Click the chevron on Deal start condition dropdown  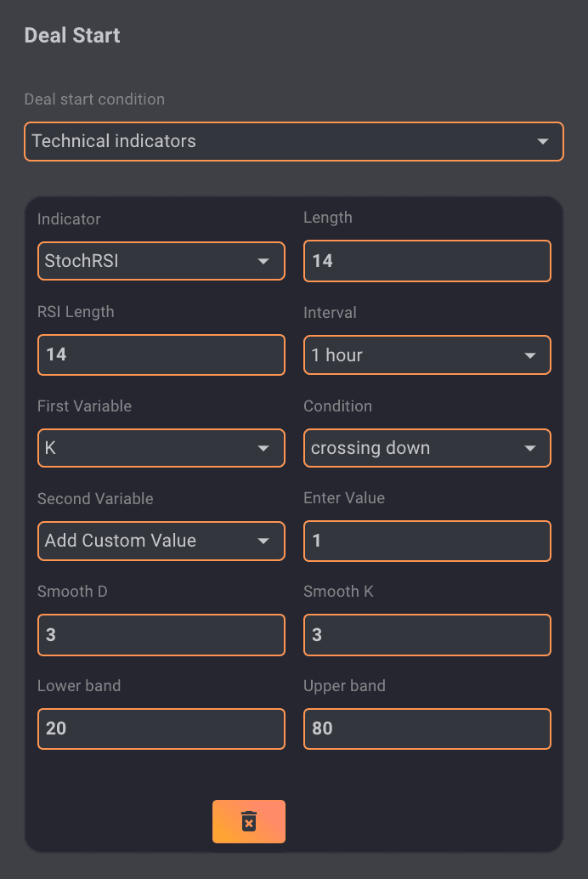[543, 141]
